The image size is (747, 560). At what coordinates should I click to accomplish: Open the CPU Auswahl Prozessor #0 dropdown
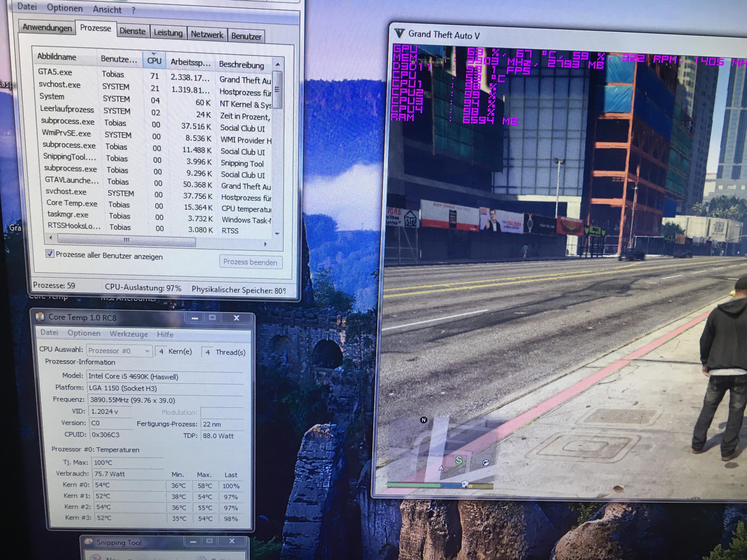click(x=119, y=351)
